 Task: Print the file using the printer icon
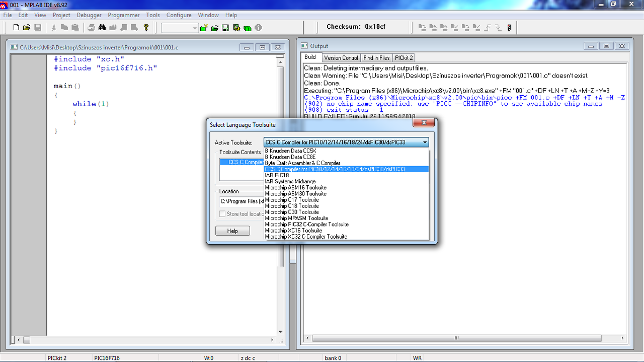point(91,28)
